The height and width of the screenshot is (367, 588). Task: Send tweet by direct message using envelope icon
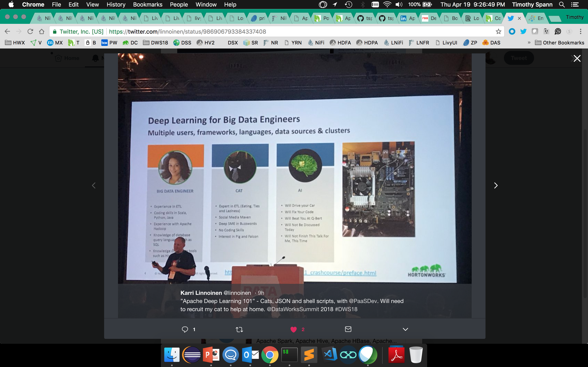(x=348, y=329)
